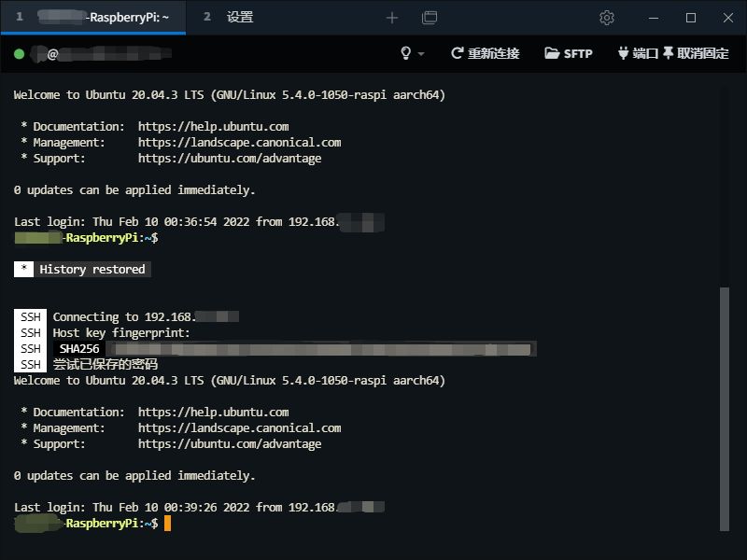Expand the lightbulb dropdown in the session toolbar

[x=412, y=53]
